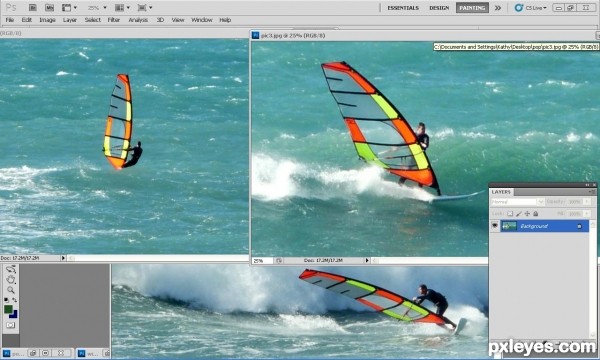Select the 3D Rotate View tool
This screenshot has height=360, width=600.
[x=11, y=269]
